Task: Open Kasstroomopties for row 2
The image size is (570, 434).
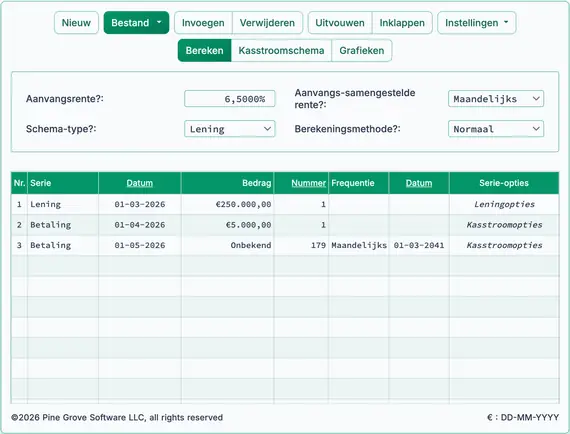Action: 504,225
